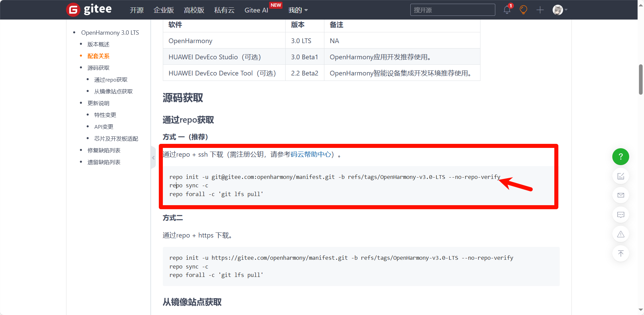Open the Gitee AI menu item
Screen dimensions: 644x315
pyautogui.click(x=256, y=10)
